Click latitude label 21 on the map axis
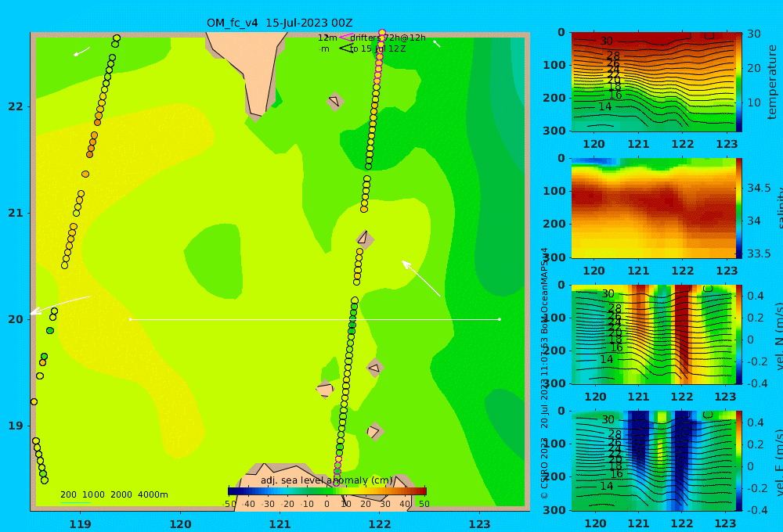The height and width of the screenshot is (532, 783). point(16,213)
